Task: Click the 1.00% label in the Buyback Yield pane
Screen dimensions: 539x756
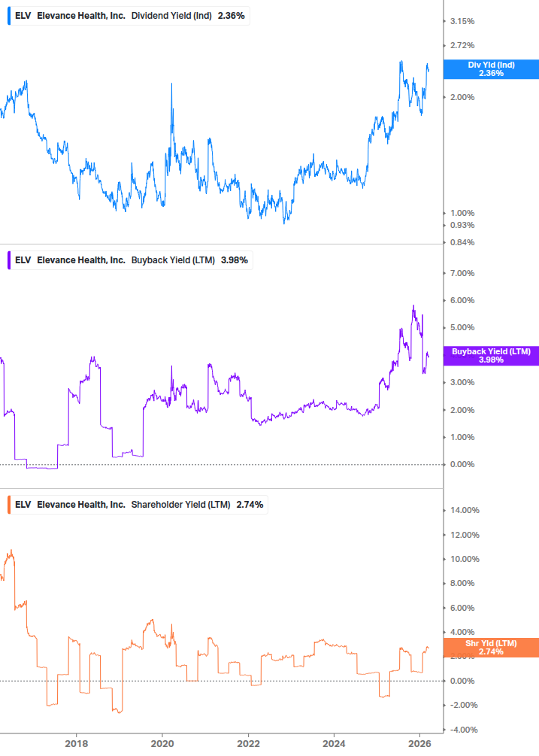Action: coord(462,437)
